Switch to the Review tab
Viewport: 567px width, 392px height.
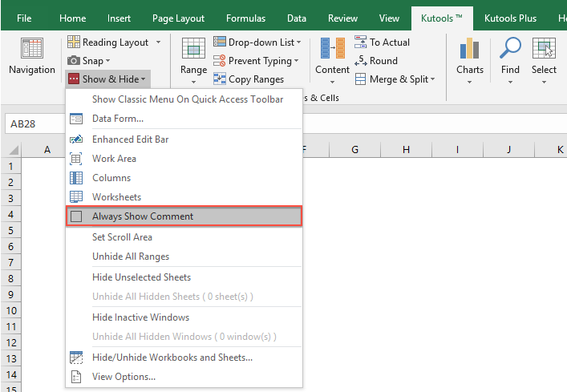(x=342, y=18)
